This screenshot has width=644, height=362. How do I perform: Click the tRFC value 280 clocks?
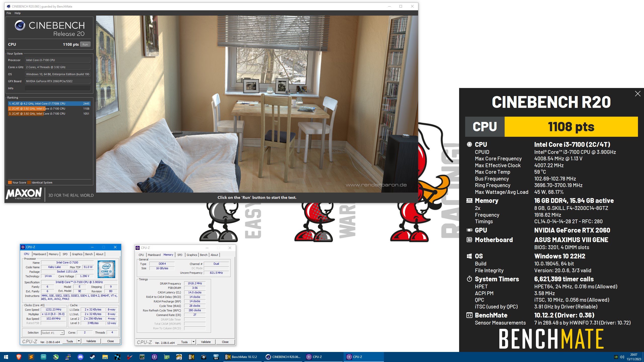[195, 310]
